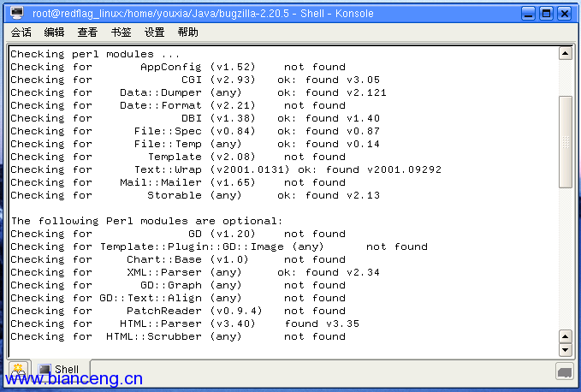
Task: Click the File::Temp line
Action: pyautogui.click(x=195, y=144)
